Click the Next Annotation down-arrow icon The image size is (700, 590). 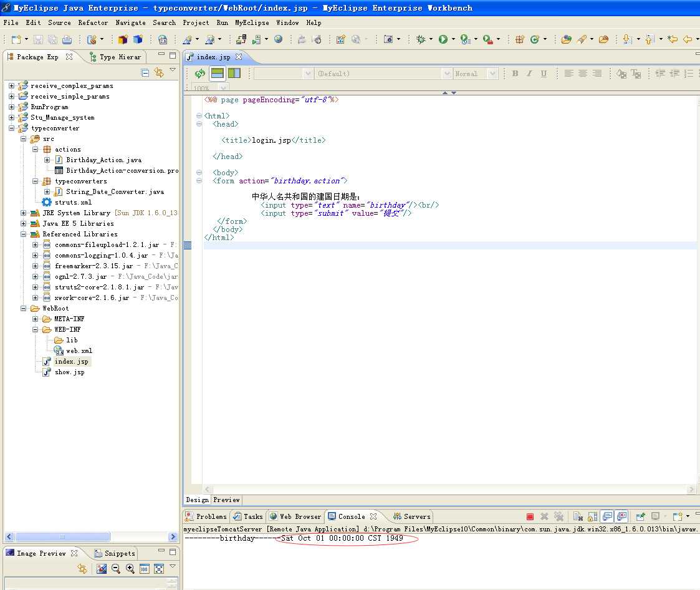627,39
